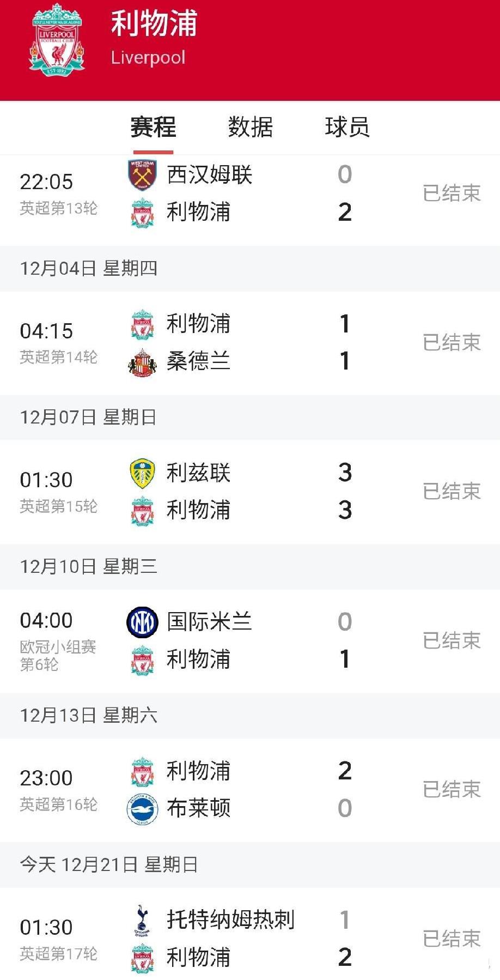Click the Sunderland team crest
The height and width of the screenshot is (980, 500).
pos(142,362)
